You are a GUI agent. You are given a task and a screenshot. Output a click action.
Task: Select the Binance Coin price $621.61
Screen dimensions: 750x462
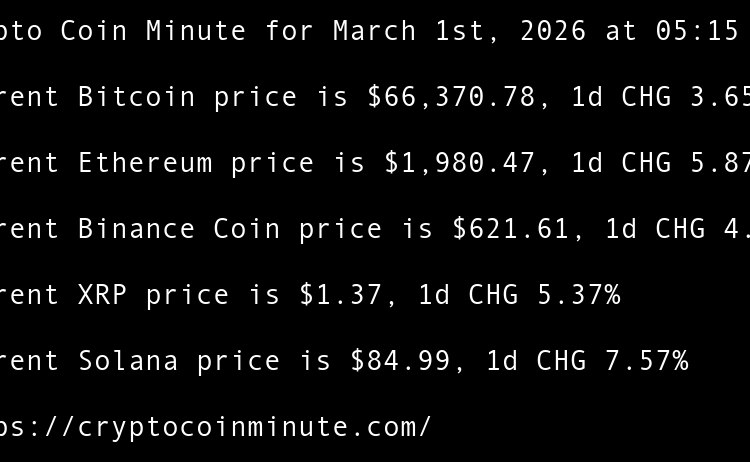(x=511, y=229)
